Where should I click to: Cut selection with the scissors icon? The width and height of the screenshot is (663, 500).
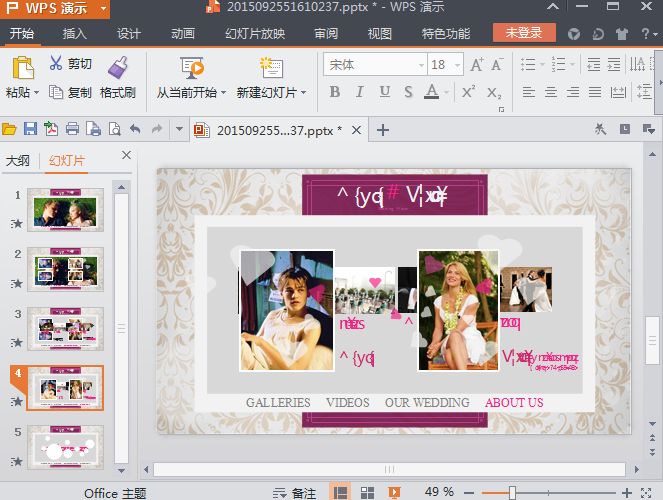pyautogui.click(x=55, y=63)
